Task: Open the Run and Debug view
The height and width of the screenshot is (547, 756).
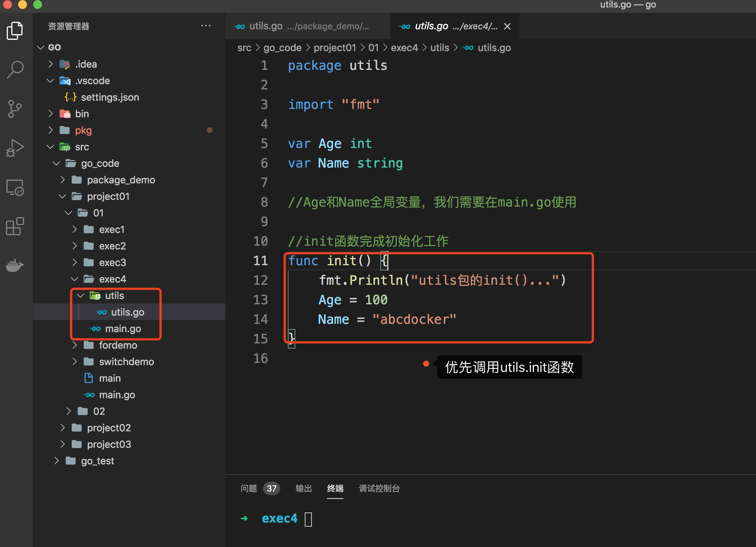Action: [15, 148]
